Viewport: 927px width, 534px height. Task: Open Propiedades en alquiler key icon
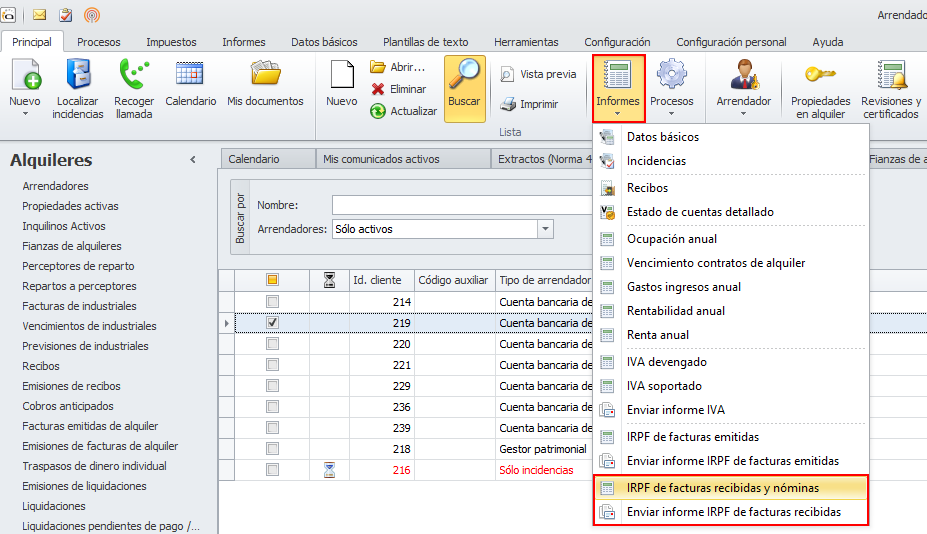pos(820,77)
